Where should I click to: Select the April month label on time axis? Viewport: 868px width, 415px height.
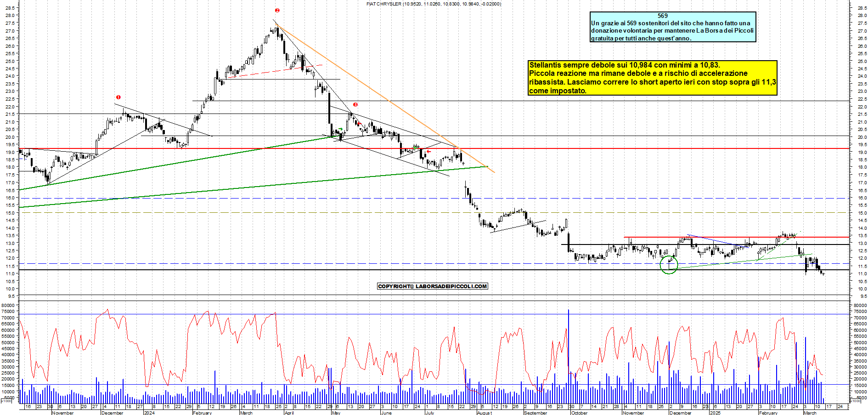[289, 413]
